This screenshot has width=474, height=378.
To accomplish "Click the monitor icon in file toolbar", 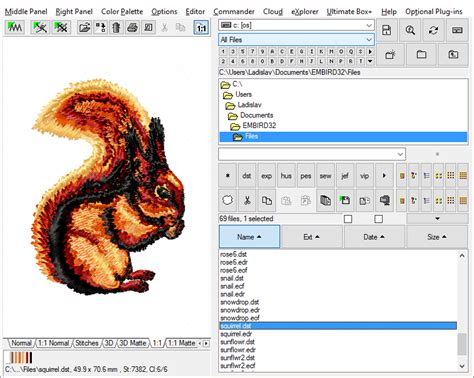I will (384, 200).
